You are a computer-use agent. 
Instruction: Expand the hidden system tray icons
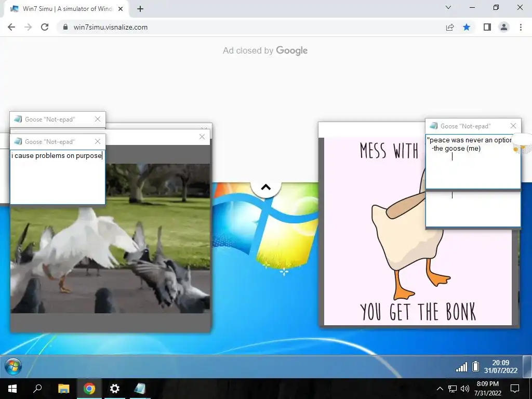coord(440,389)
